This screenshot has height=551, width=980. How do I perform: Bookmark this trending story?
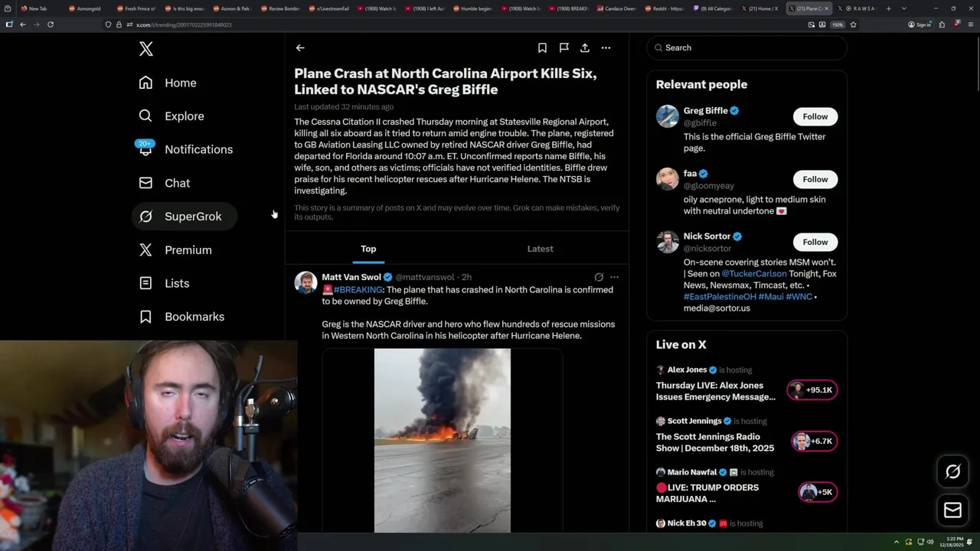pos(542,47)
